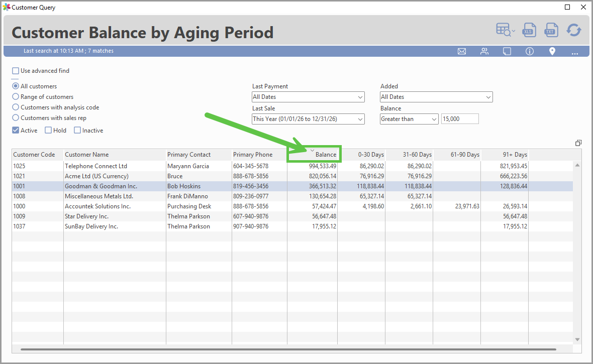Select Range of customers option
593x364 pixels.
click(x=16, y=97)
